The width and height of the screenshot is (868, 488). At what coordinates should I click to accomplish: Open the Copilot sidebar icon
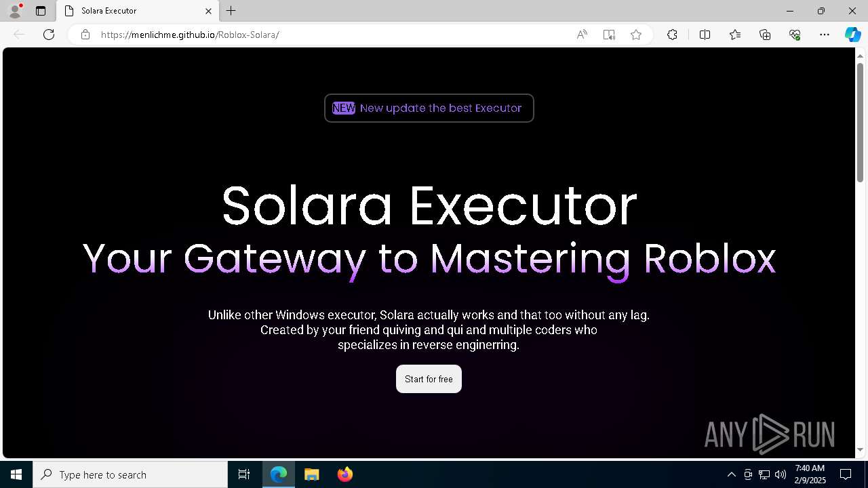852,35
